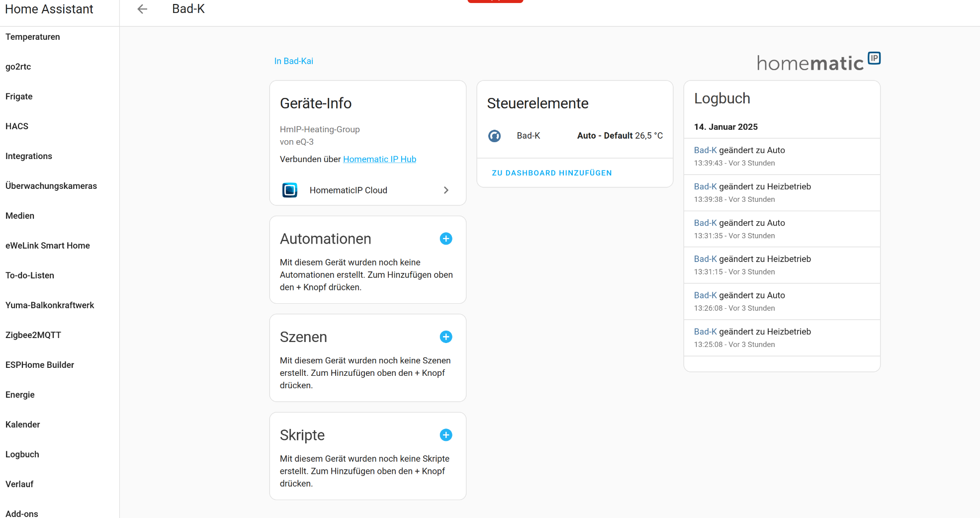Open the Homematic IP Hub link
Image resolution: width=980 pixels, height=518 pixels.
click(x=379, y=159)
